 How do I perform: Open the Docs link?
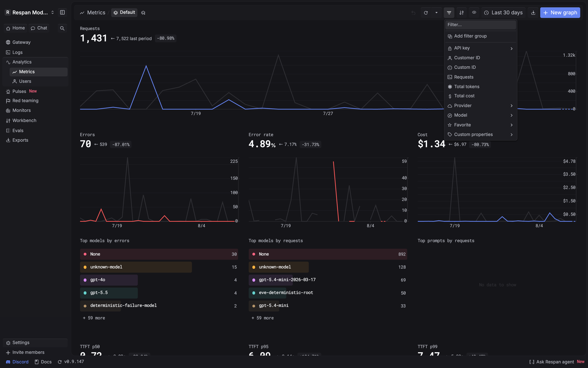pyautogui.click(x=43, y=362)
